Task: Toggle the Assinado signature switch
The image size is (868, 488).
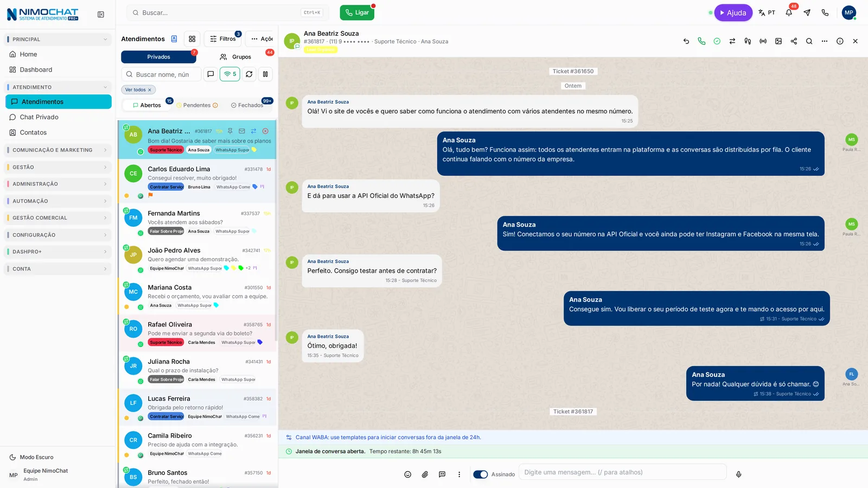Action: [x=481, y=474]
